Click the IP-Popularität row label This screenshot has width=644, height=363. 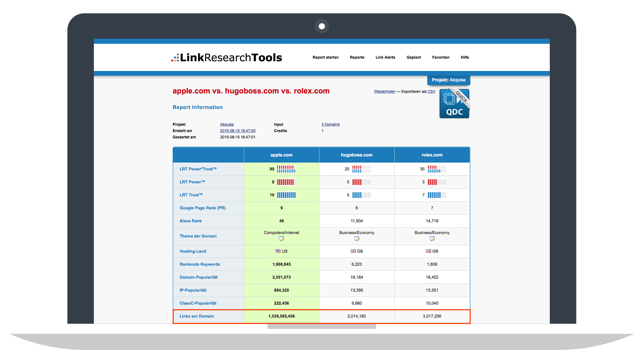[193, 290]
